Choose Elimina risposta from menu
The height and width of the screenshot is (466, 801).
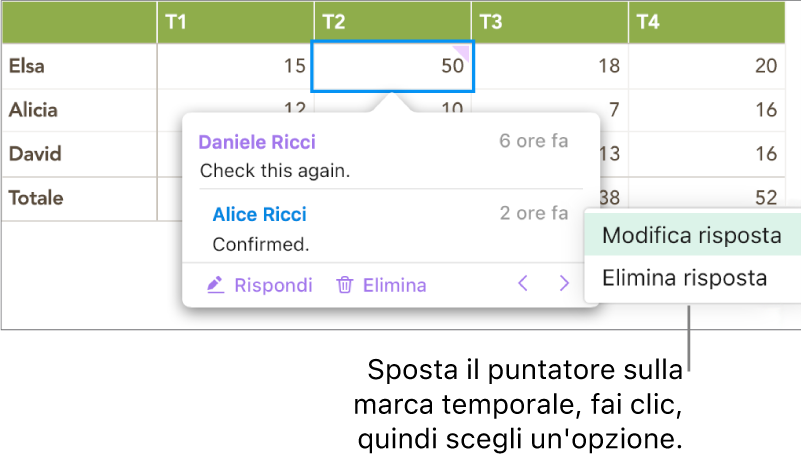(x=685, y=278)
